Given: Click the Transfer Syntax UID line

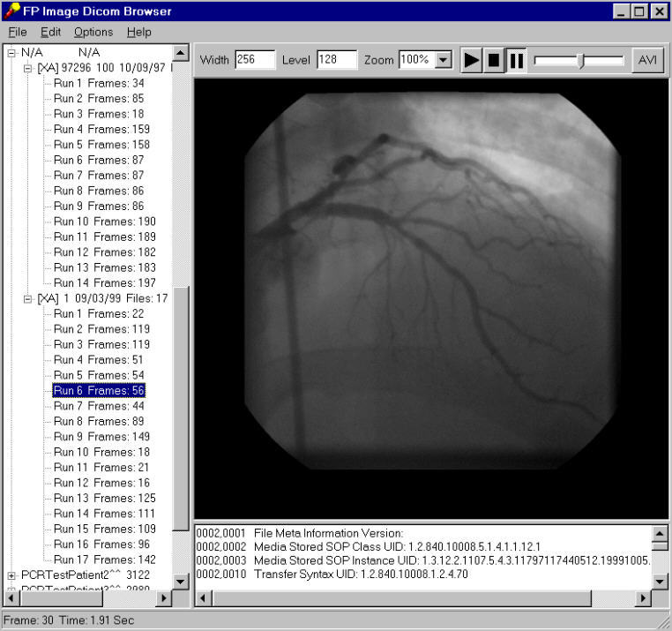Looking at the screenshot, I should point(332,575).
